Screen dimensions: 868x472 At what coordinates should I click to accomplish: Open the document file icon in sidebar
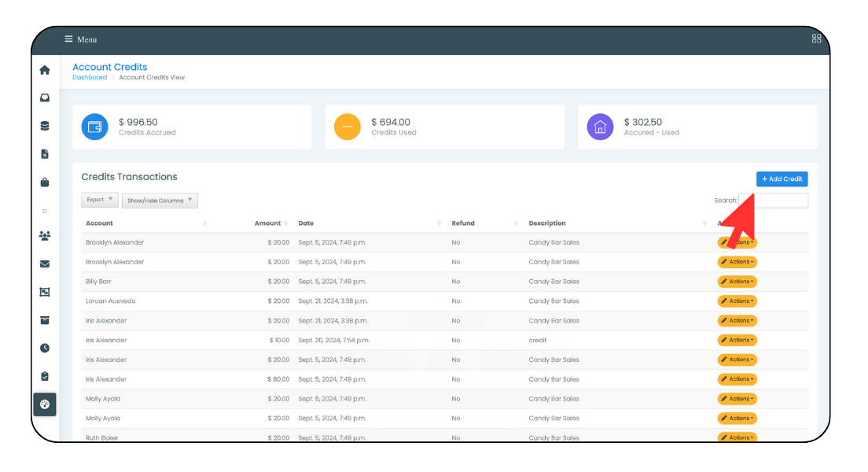tap(45, 154)
